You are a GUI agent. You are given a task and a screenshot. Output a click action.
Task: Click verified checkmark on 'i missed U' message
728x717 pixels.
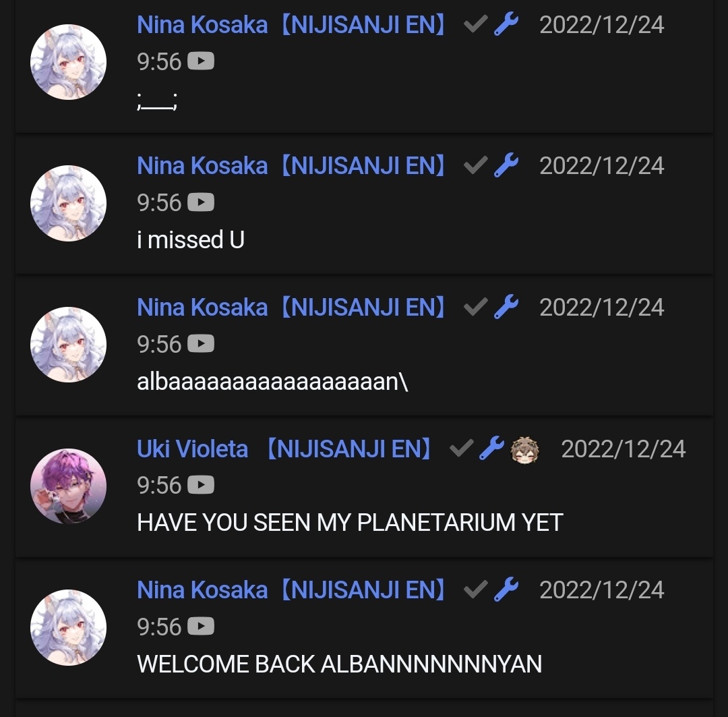pyautogui.click(x=475, y=165)
